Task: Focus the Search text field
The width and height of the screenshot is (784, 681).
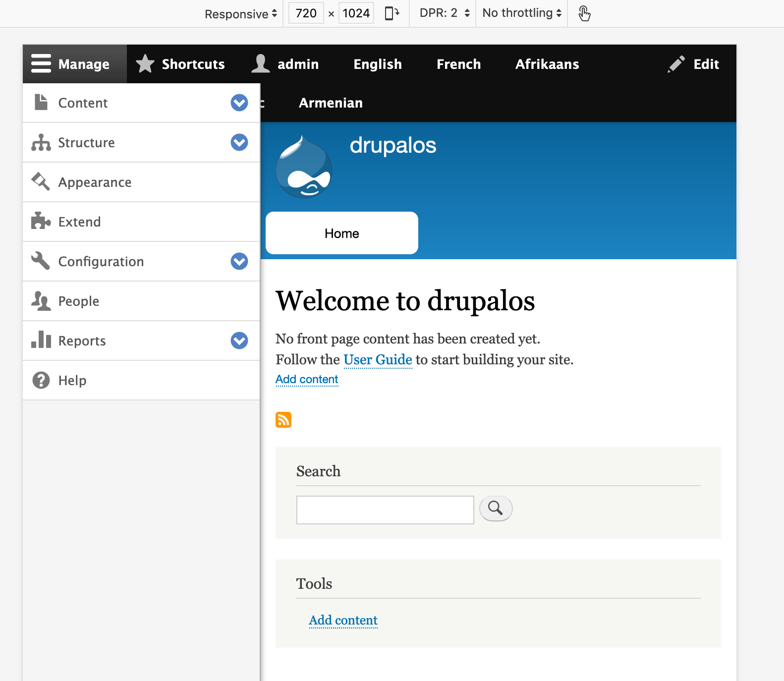Action: 385,510
